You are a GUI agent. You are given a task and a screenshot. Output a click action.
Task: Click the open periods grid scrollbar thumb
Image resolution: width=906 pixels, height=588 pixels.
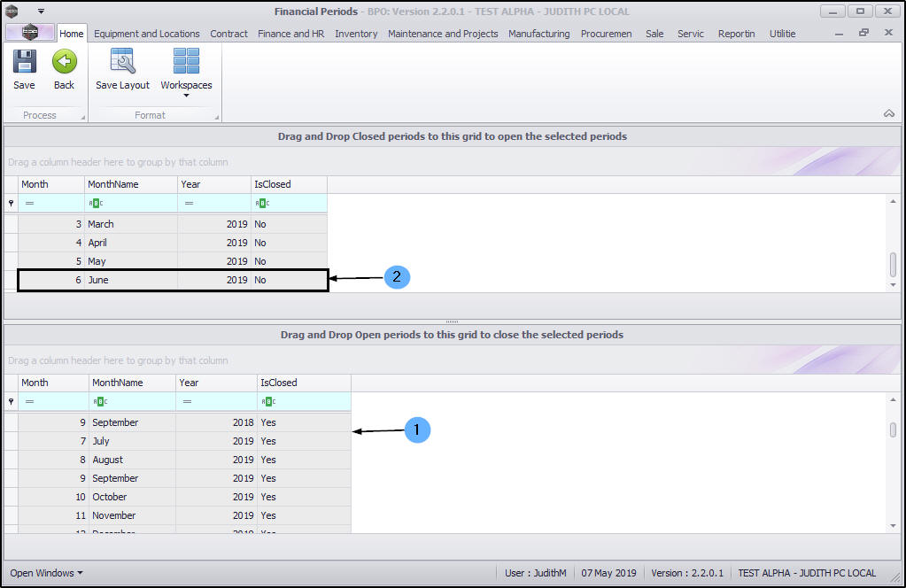[893, 265]
